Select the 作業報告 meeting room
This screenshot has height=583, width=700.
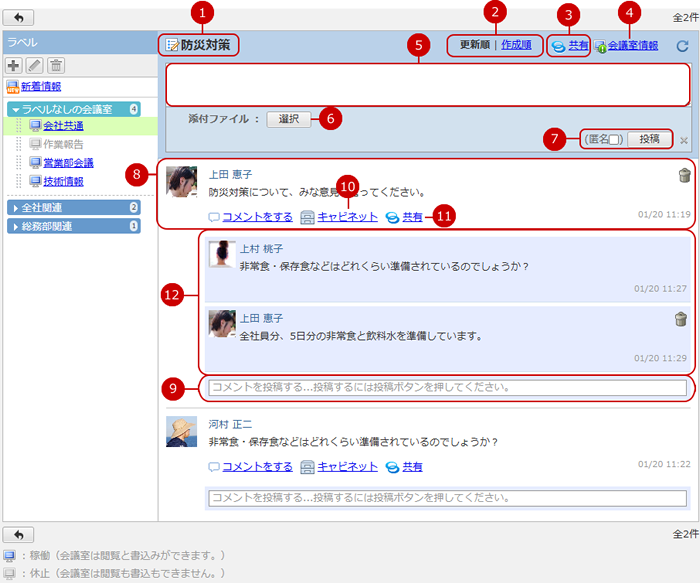point(63,144)
